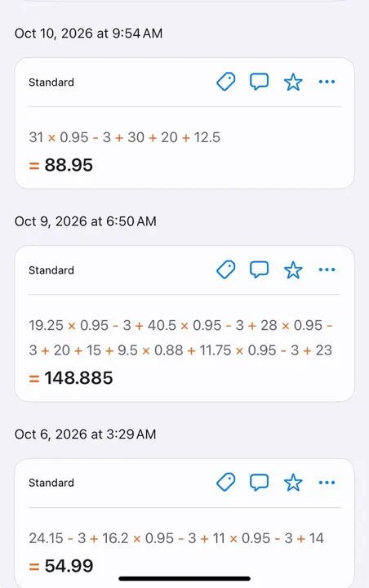The width and height of the screenshot is (369, 588).
Task: Tap the long expression starting with 19.25 × 0.95
Action: (180, 337)
